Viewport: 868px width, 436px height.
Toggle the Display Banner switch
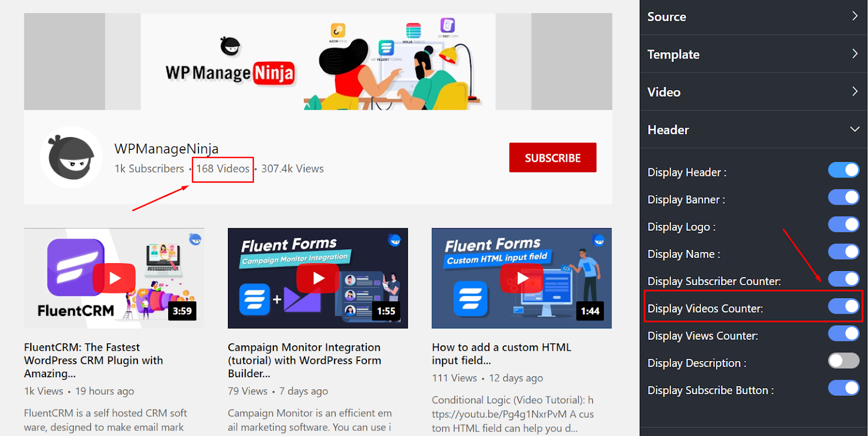click(844, 197)
